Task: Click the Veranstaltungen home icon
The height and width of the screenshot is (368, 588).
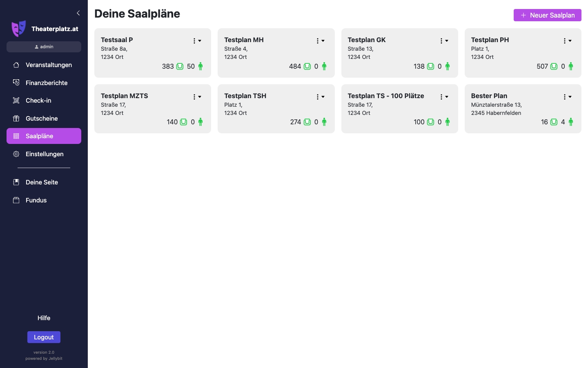Action: 16,65
